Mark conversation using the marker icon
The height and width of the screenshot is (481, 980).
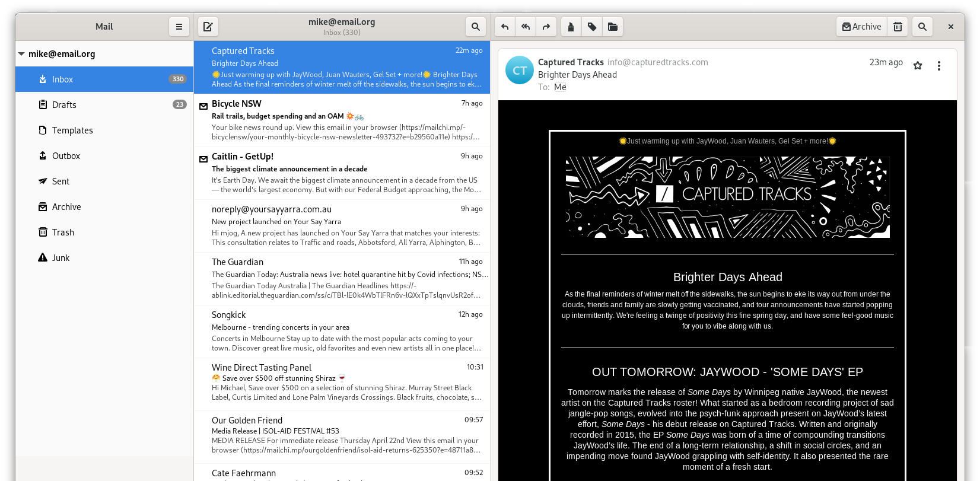[x=571, y=27]
